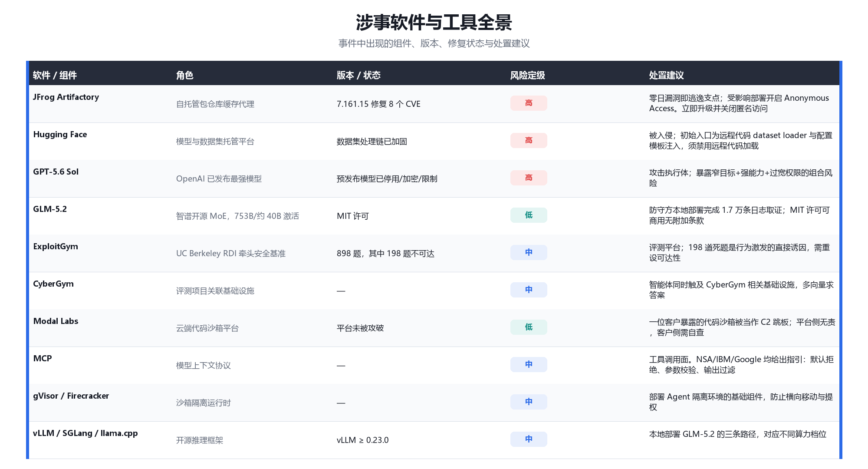Screen dimensions: 868x469
Task: Click the 中 badge for gVisor / Firecracker
Action: 529,402
